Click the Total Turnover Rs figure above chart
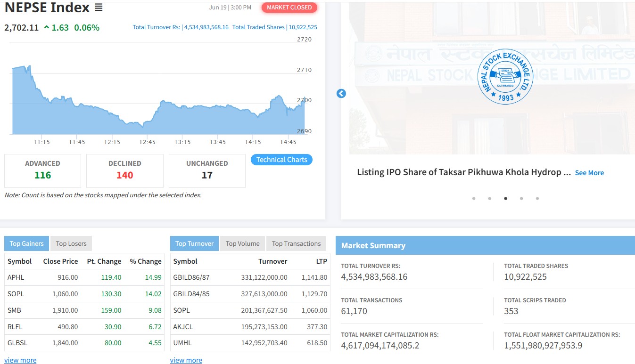Viewport: 635px width, 364px height. [181, 27]
